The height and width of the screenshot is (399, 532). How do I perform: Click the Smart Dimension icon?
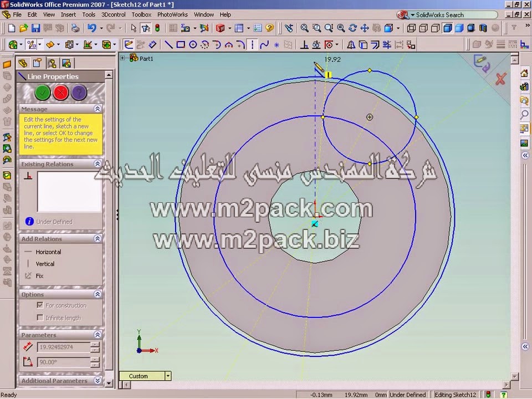pos(152,44)
